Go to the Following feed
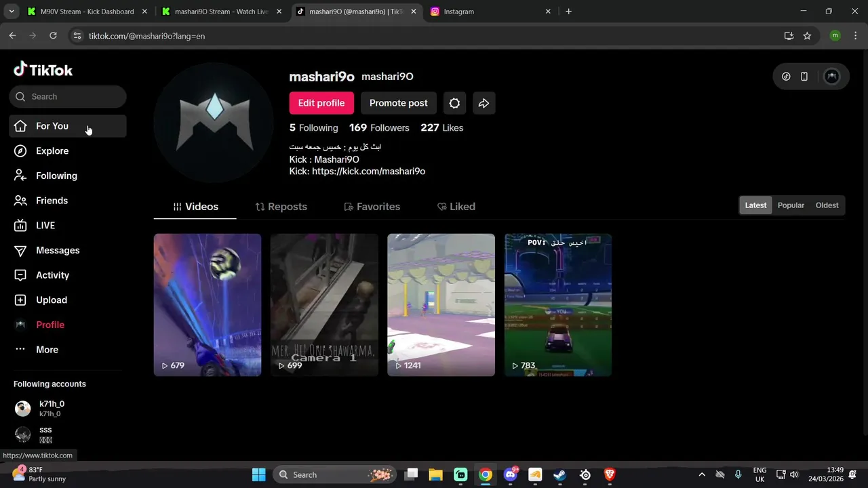Screen dimensions: 868x488 68,176
